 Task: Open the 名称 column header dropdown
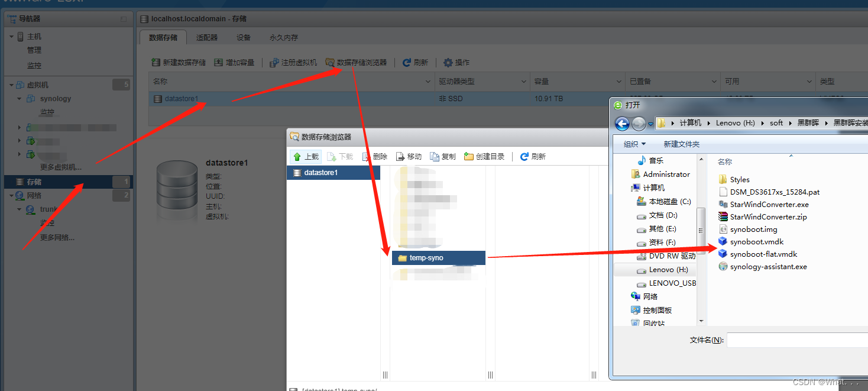(429, 82)
